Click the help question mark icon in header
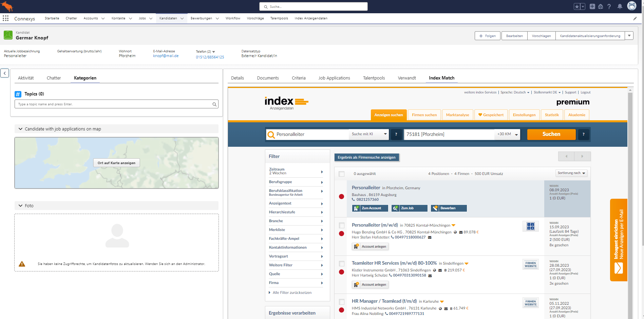Image resolution: width=644 pixels, height=319 pixels. coord(609,6)
